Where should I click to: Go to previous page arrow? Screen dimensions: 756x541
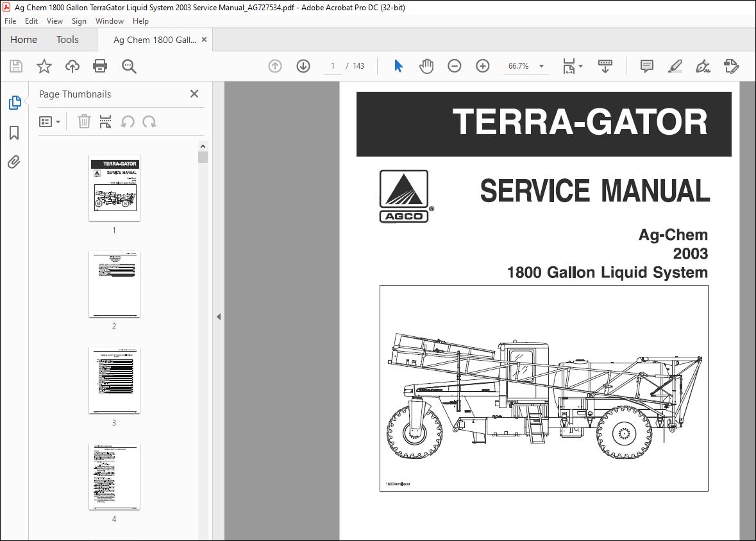coord(275,66)
